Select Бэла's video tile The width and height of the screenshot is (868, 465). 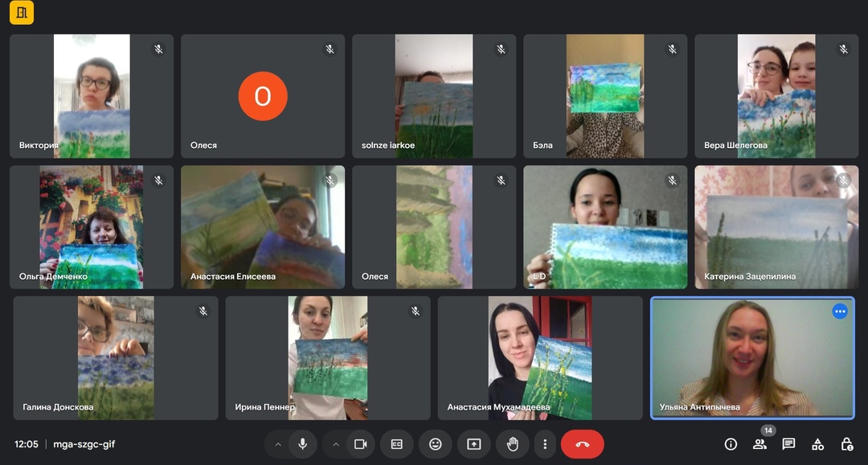click(x=605, y=96)
